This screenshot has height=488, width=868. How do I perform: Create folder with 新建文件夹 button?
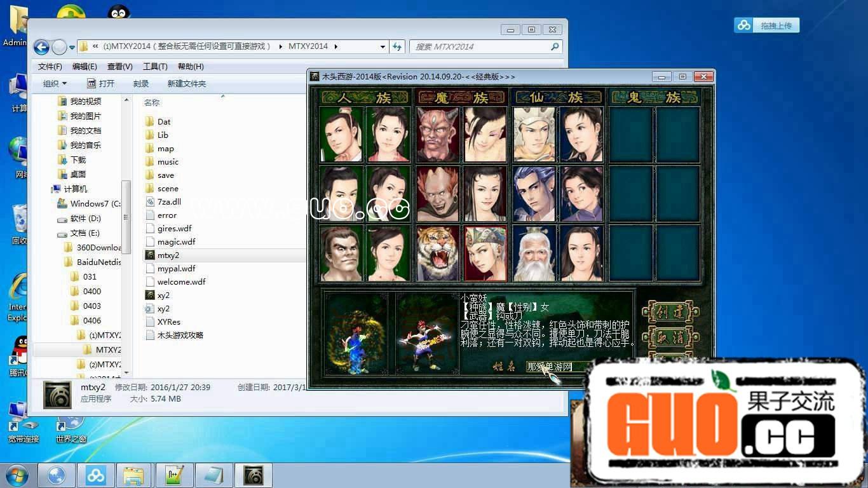[187, 84]
